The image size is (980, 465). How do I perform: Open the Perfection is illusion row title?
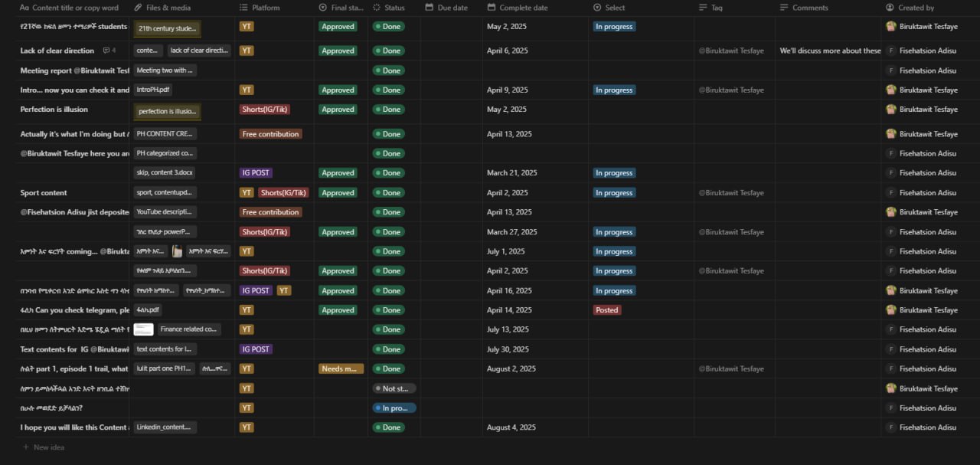pyautogui.click(x=54, y=110)
